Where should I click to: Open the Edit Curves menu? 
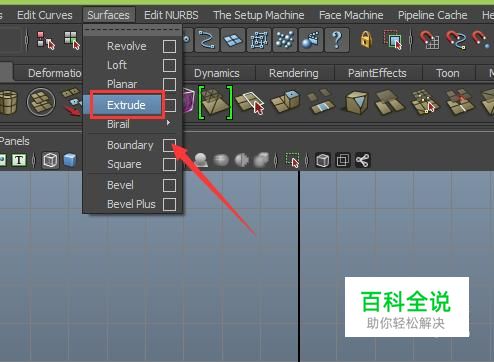[x=45, y=15]
